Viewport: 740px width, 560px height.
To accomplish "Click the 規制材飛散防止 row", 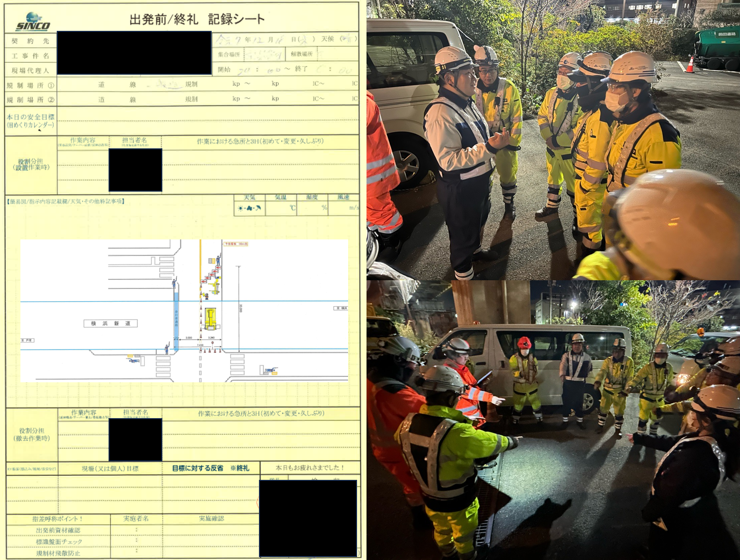I will pyautogui.click(x=58, y=553).
